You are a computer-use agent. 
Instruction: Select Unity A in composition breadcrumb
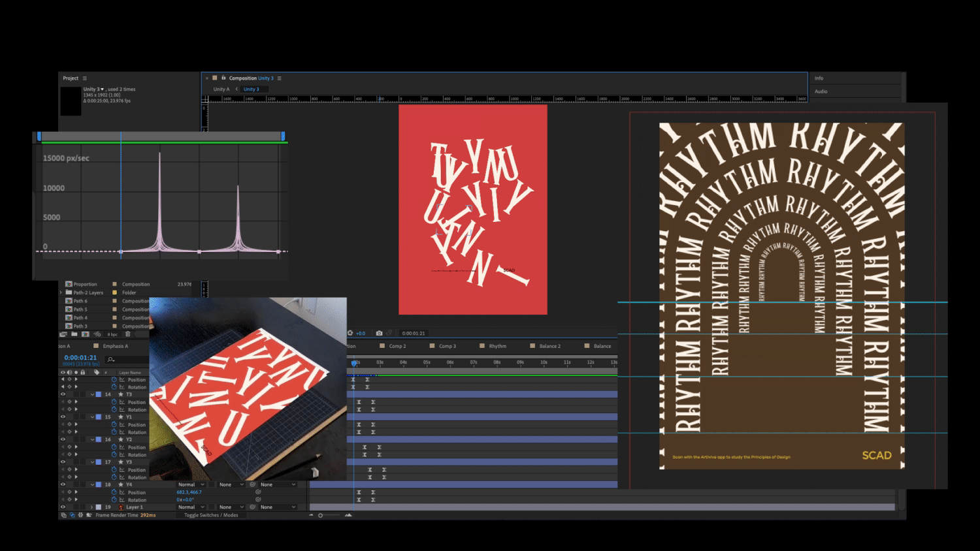(221, 89)
